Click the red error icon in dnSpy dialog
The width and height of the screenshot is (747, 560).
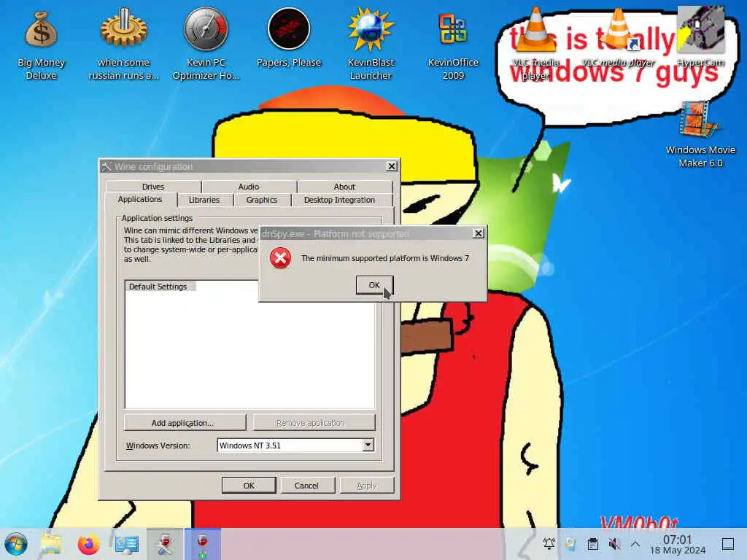280,258
